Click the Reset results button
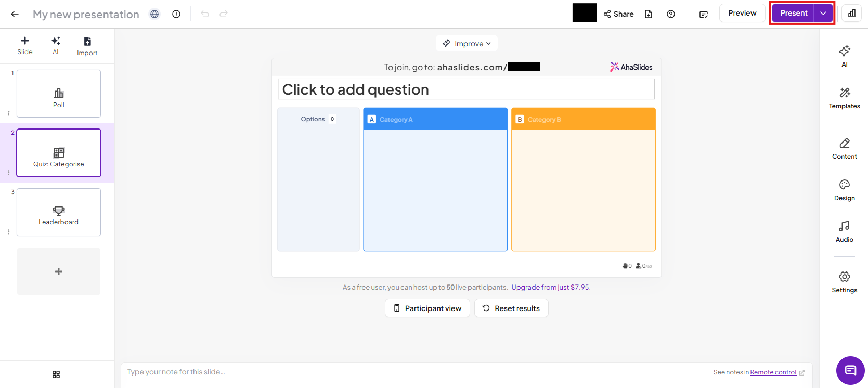868x388 pixels. tap(511, 308)
